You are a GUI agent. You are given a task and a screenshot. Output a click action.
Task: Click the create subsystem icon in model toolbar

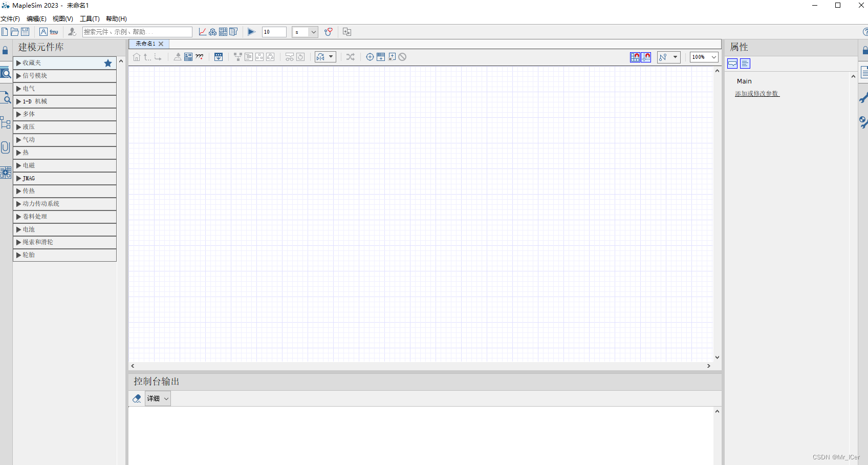(178, 57)
